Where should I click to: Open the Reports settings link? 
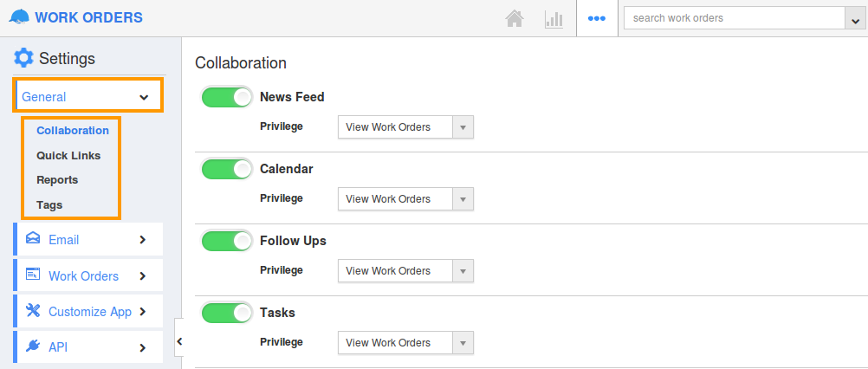coord(57,180)
